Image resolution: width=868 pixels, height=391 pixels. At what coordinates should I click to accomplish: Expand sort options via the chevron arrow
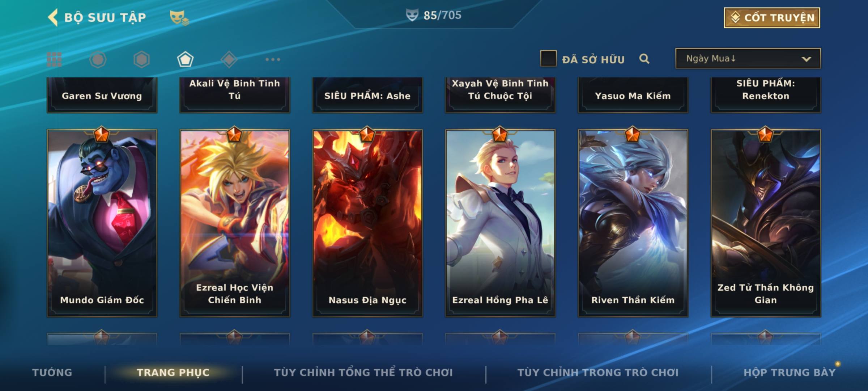(x=806, y=59)
